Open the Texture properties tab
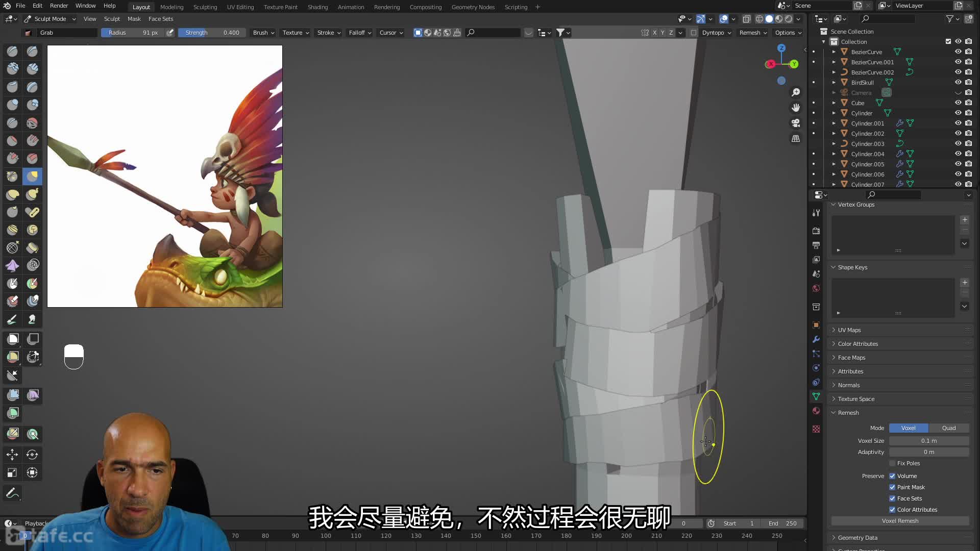 (x=816, y=429)
